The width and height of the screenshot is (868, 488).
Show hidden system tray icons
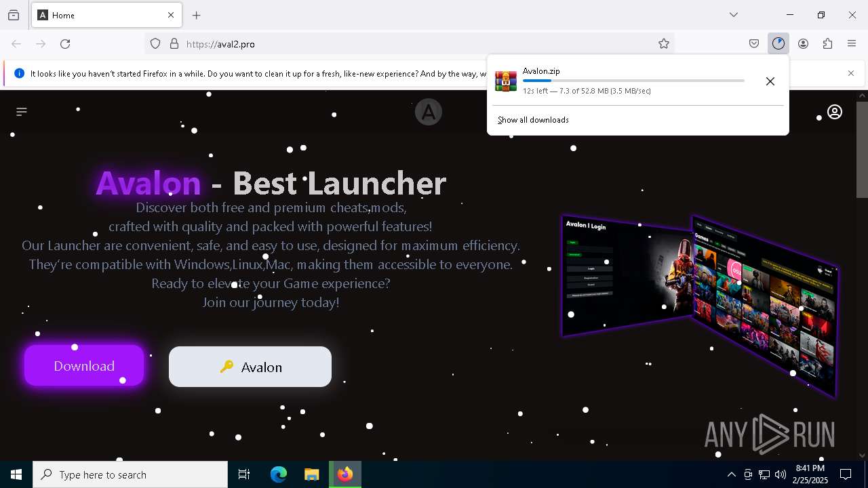[x=731, y=474]
